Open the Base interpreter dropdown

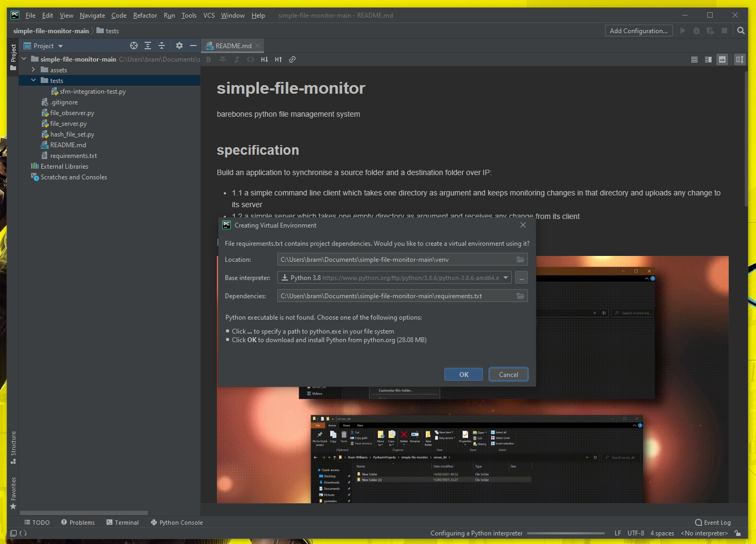point(505,278)
